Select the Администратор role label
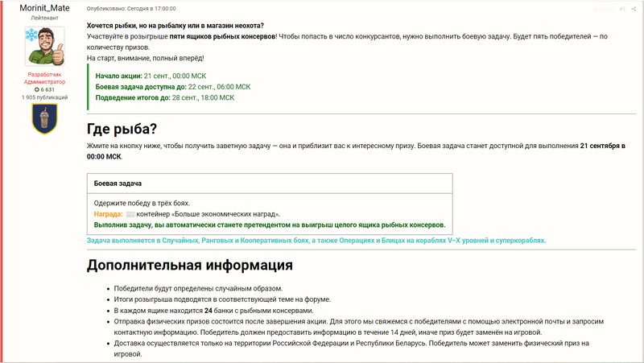The image size is (644, 363). tap(44, 82)
